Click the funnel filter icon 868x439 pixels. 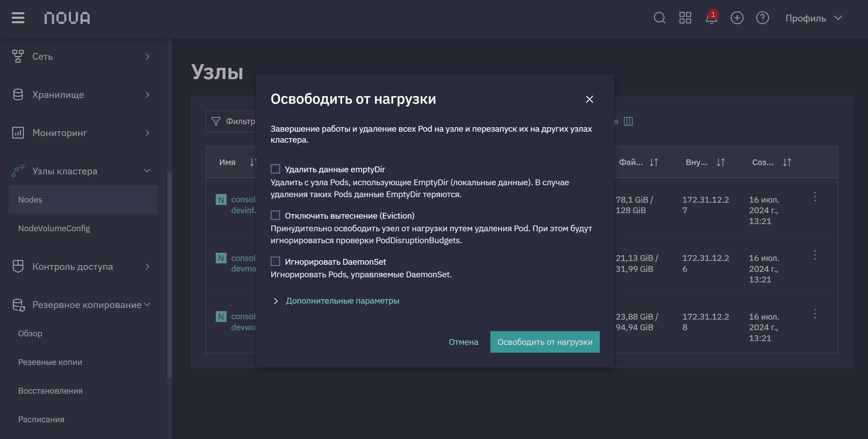coord(216,121)
